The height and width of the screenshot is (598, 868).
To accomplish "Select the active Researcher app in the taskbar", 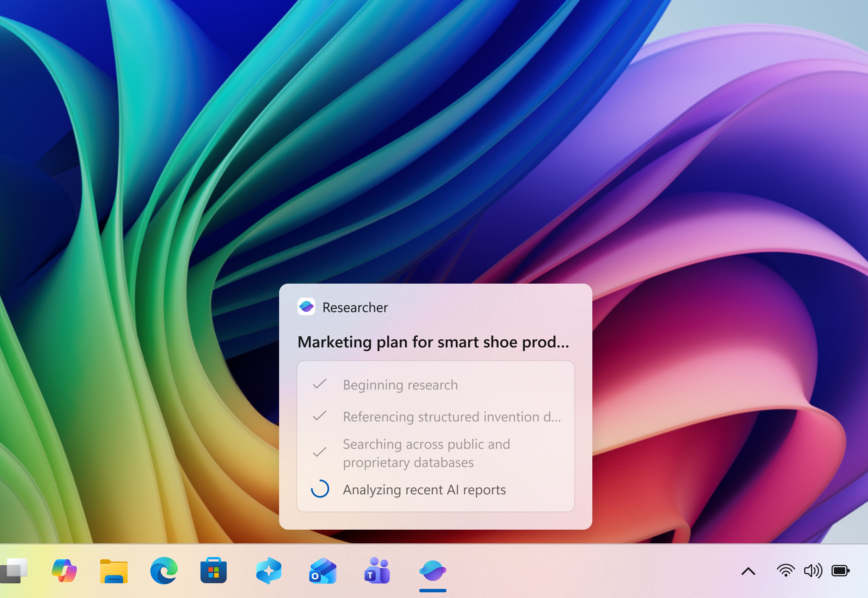I will click(x=433, y=571).
